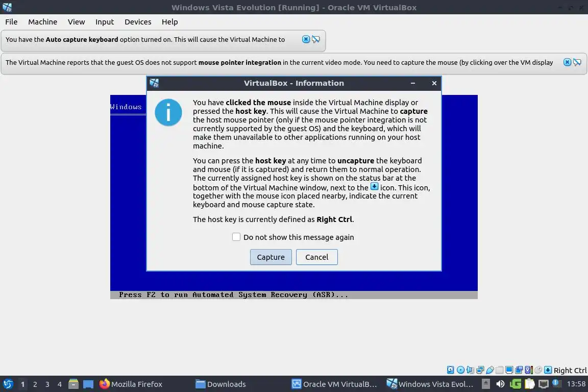Screen dimensions: 588x392
Task: Click the Right Ctrl host key label
Action: pyautogui.click(x=570, y=370)
